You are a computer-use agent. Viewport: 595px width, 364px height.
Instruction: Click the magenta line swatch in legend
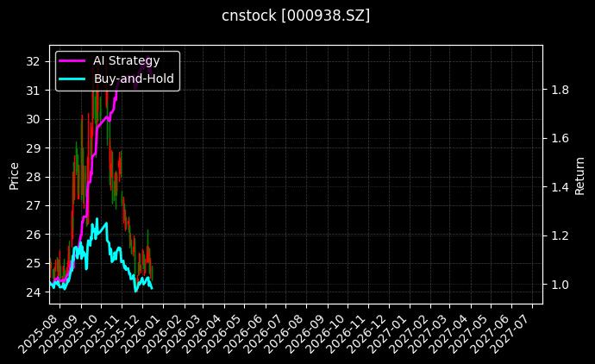click(x=72, y=60)
